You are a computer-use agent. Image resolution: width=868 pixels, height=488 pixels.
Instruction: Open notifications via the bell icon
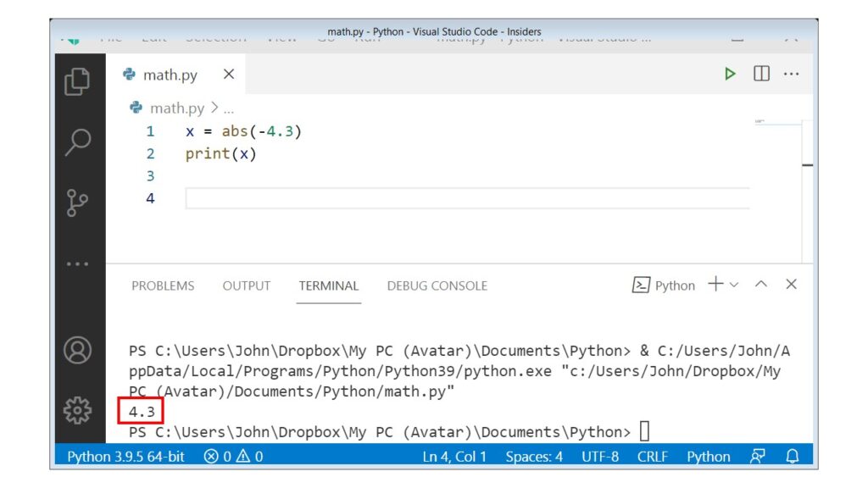[x=793, y=457]
